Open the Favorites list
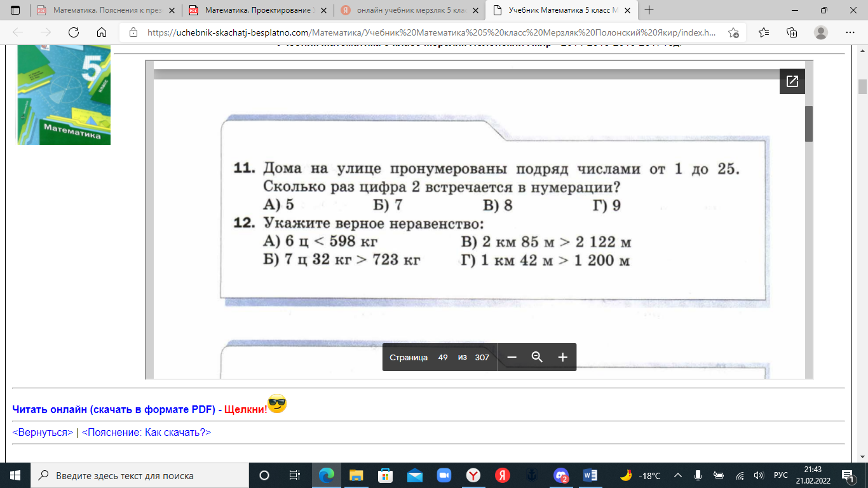Viewport: 868px width, 488px height. 764,33
